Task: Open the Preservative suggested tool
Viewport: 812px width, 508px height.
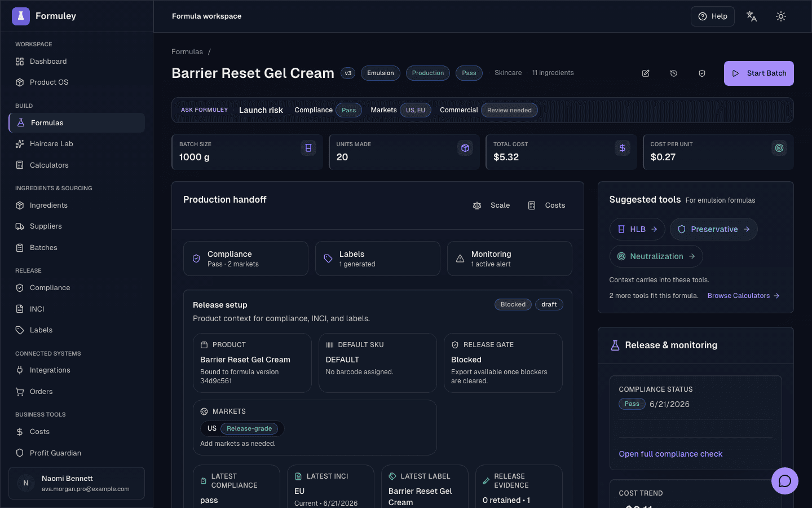Action: tap(713, 230)
